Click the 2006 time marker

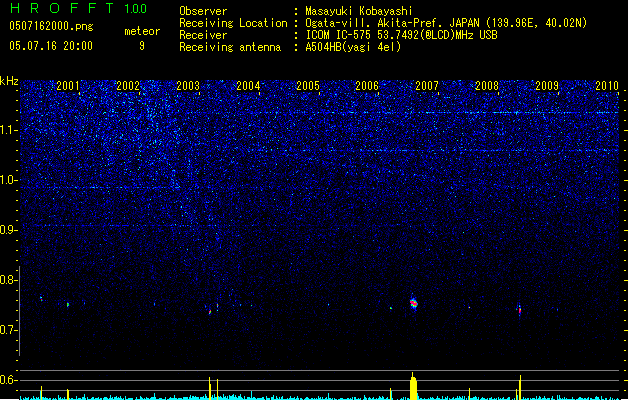coord(367,86)
